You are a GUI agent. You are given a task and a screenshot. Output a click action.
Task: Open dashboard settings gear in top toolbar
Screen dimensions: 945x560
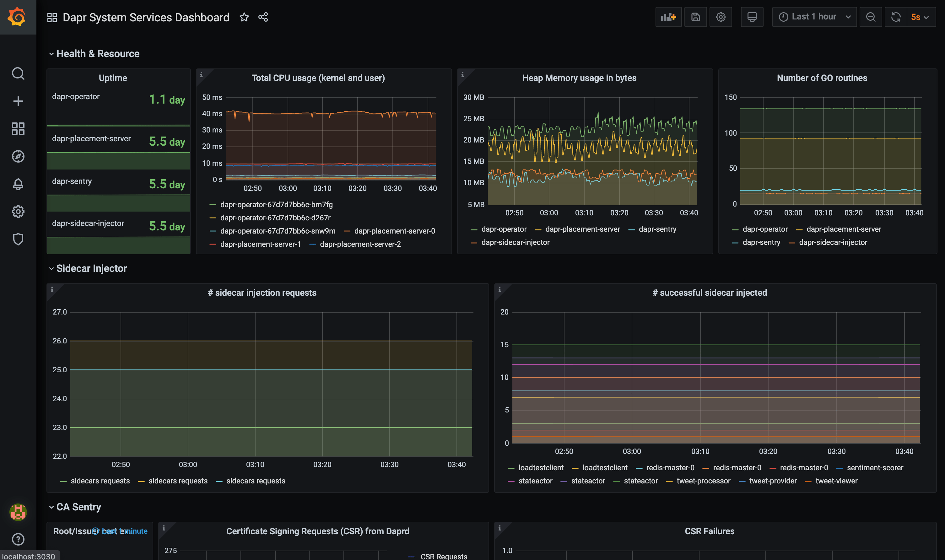pos(721,17)
